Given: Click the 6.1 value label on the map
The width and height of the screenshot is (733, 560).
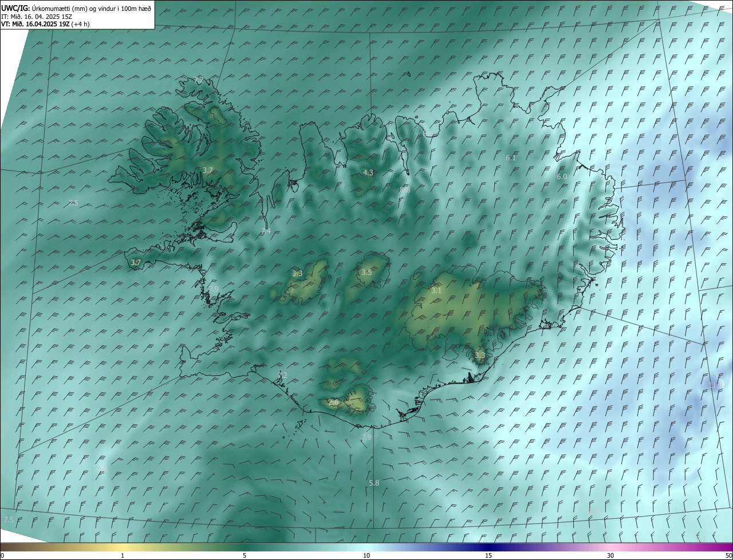Looking at the screenshot, I should pos(511,157).
